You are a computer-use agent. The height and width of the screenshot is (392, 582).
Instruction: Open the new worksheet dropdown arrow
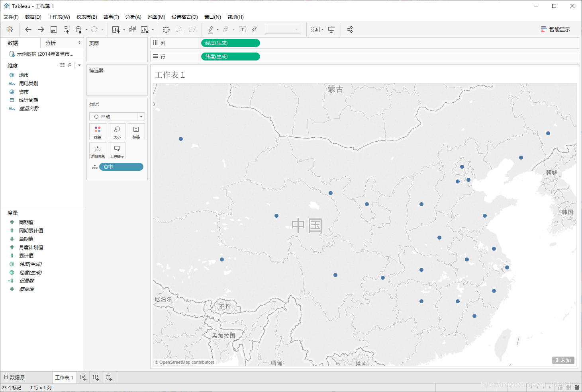[x=124, y=29]
